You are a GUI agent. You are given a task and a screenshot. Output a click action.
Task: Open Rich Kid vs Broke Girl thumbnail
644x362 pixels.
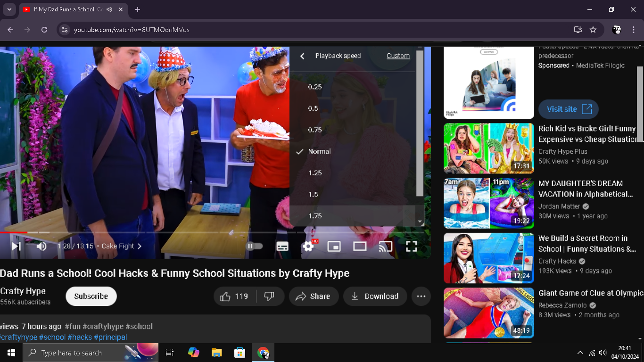coord(489,148)
